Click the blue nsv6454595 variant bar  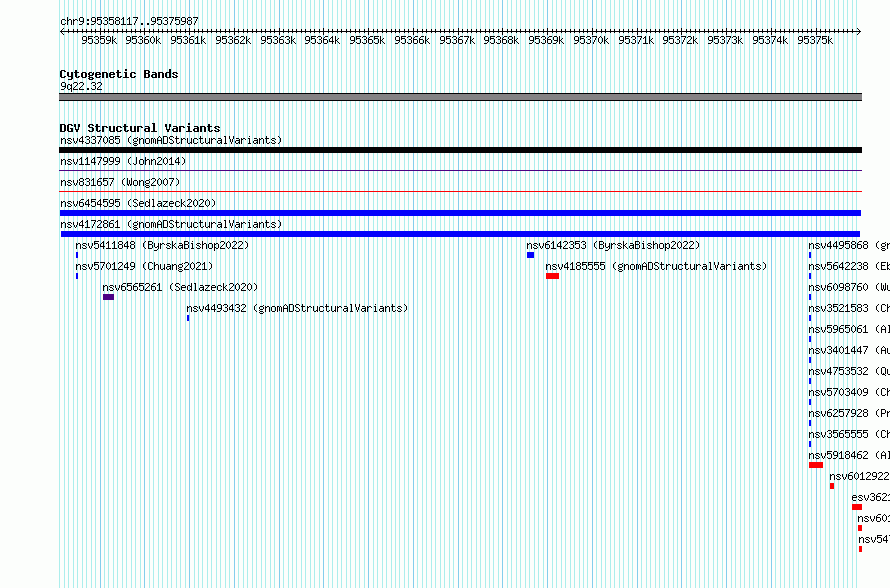pyautogui.click(x=460, y=213)
